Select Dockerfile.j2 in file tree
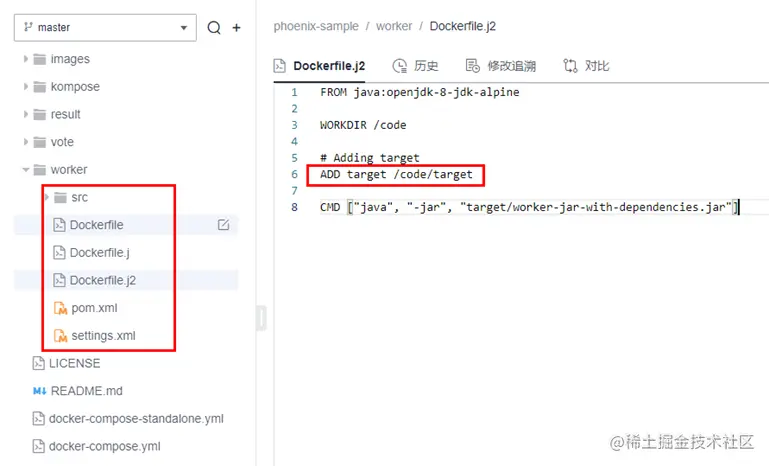The height and width of the screenshot is (466, 769). 103,280
